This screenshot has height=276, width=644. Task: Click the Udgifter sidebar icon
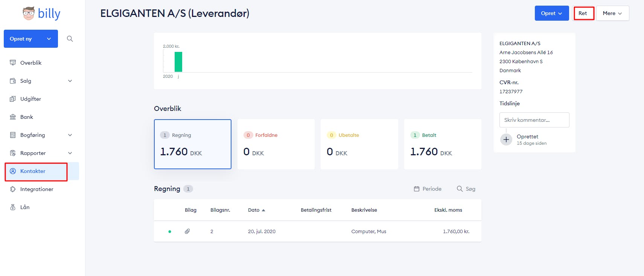coord(13,99)
